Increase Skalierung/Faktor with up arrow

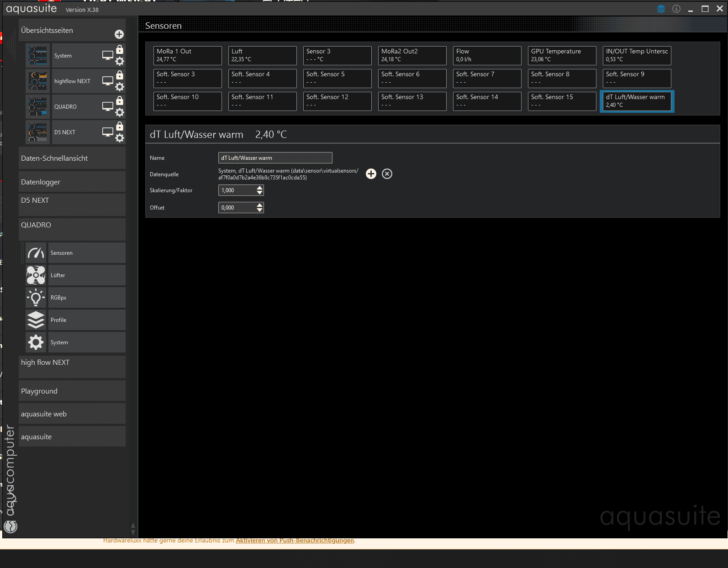tap(260, 188)
